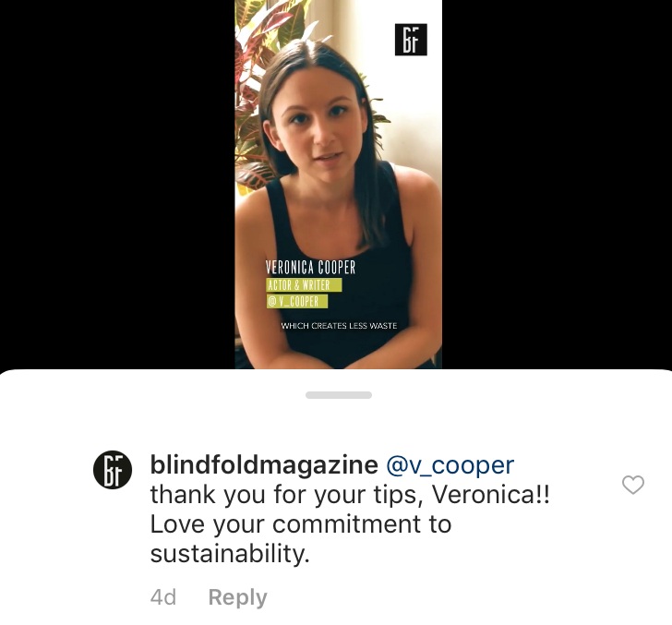Open the blindfoldmagazine username in the comment
The width and height of the screenshot is (672, 625).
click(264, 464)
